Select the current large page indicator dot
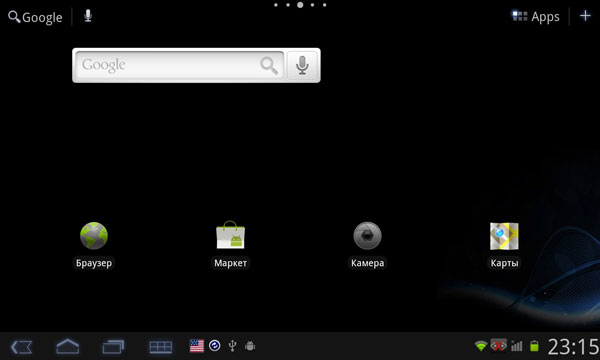 pyautogui.click(x=300, y=5)
